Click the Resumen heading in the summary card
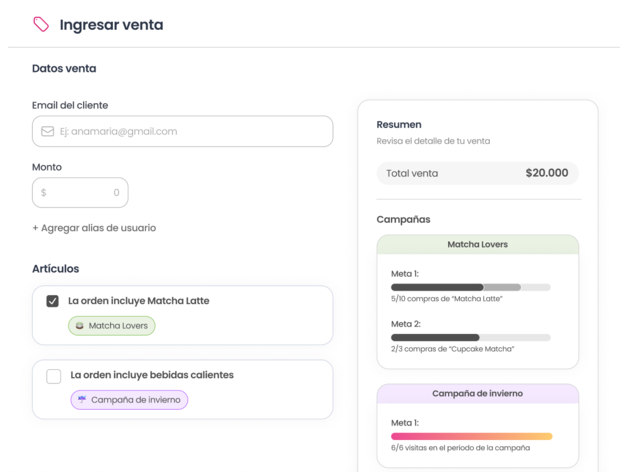The width and height of the screenshot is (620, 472). (399, 124)
